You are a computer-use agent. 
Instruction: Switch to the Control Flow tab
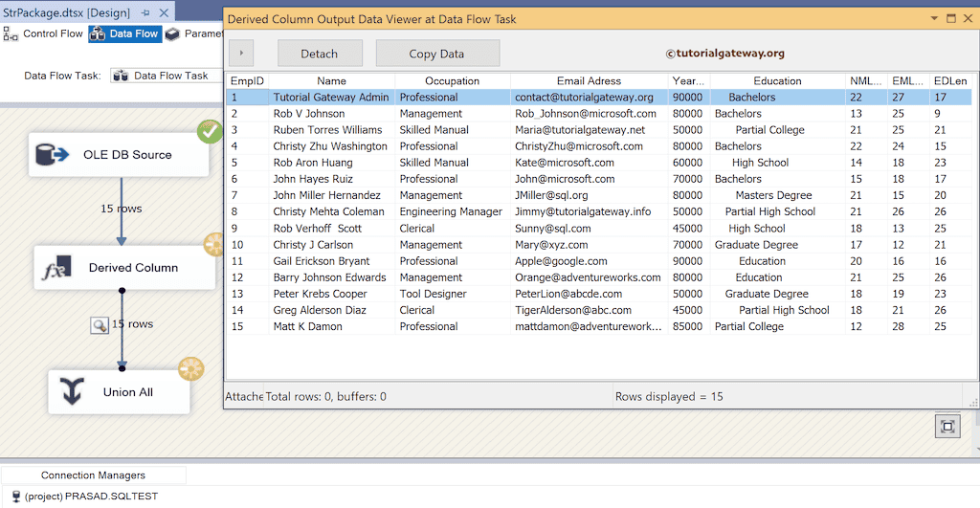click(44, 33)
